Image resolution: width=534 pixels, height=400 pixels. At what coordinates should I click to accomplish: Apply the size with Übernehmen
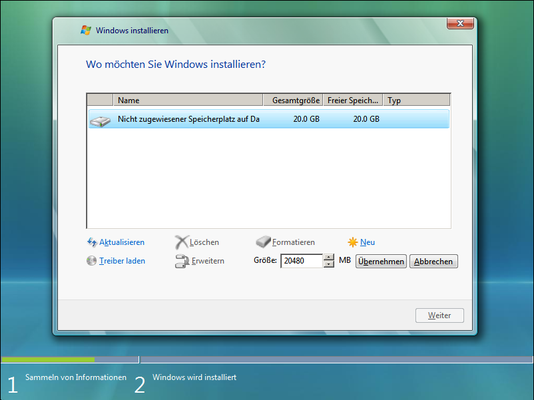point(381,261)
